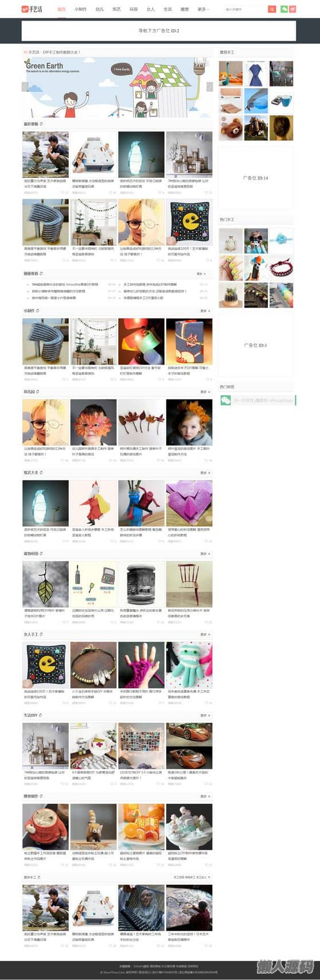Image resolution: width=320 pixels, height=980 pixels.
Task: Open the green WeChat icon in header
Action: click(284, 9)
